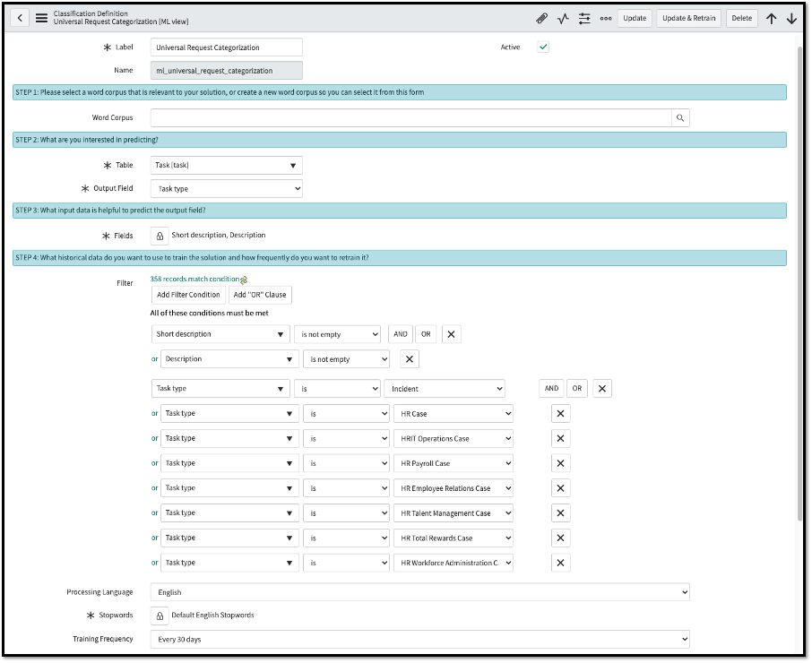Go to next record with the down arrow
The height and width of the screenshot is (663, 812).
[x=791, y=18]
